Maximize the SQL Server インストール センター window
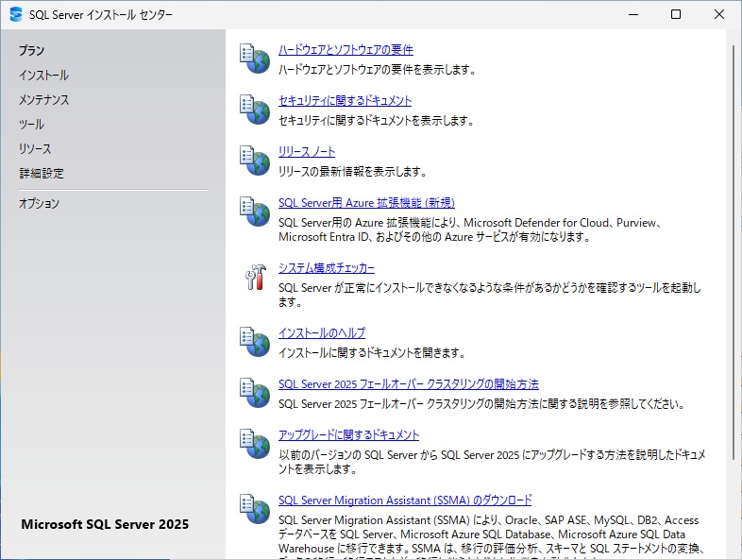742x560 pixels. (676, 15)
